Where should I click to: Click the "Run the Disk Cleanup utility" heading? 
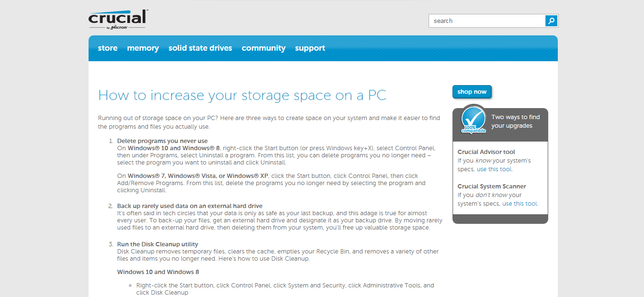158,244
